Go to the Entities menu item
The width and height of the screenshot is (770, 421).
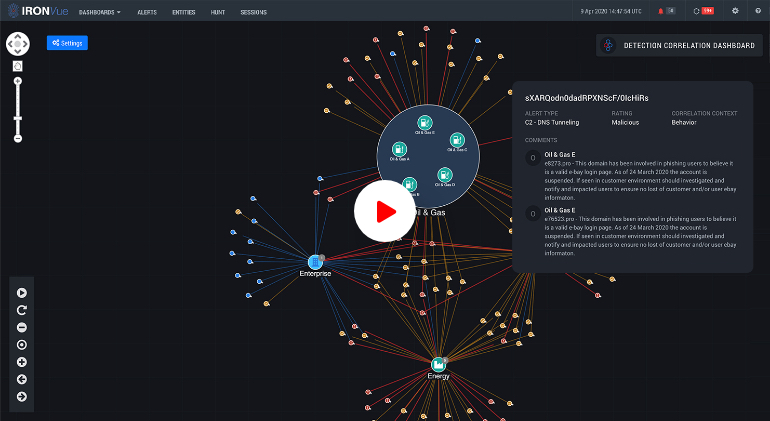[183, 12]
